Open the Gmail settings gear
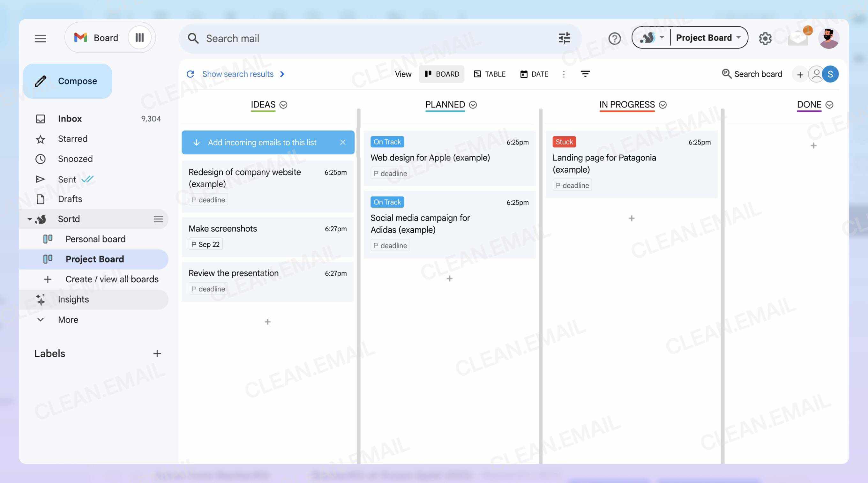 click(766, 38)
